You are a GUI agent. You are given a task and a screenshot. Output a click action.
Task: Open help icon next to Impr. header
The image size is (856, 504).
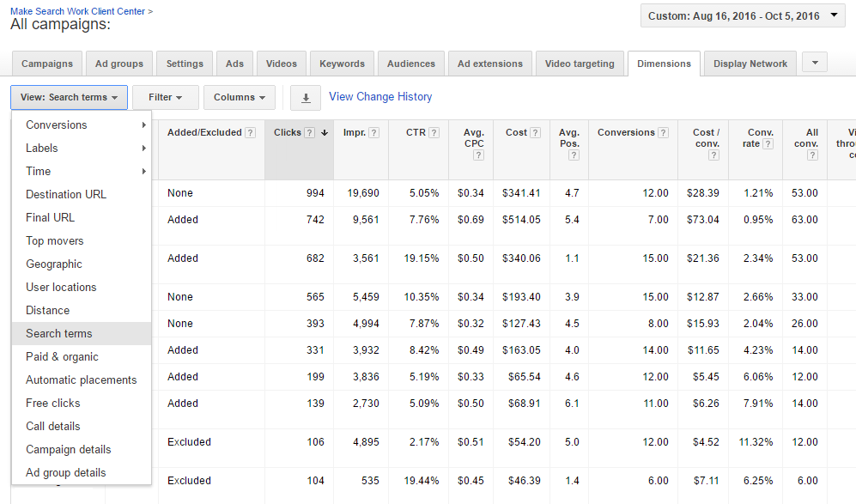374,133
